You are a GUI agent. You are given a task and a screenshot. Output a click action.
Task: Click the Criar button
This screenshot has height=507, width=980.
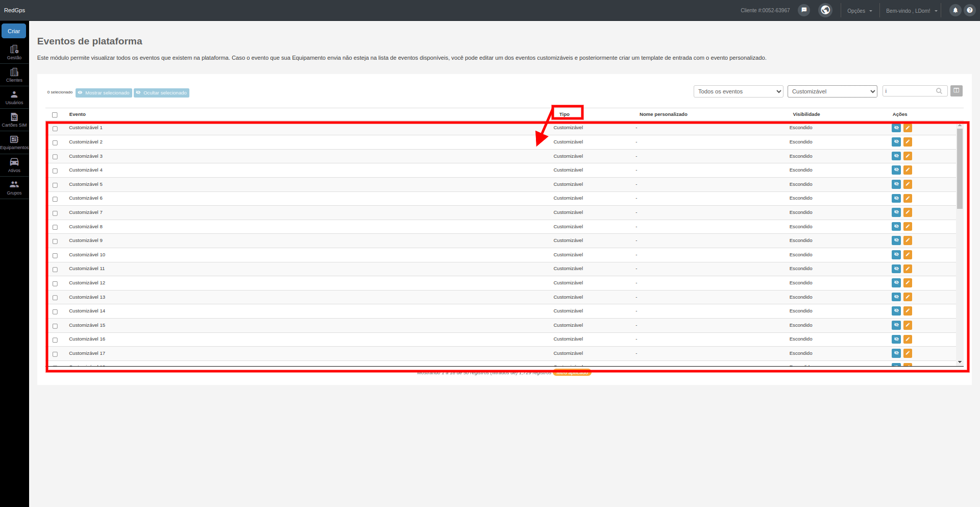point(14,31)
